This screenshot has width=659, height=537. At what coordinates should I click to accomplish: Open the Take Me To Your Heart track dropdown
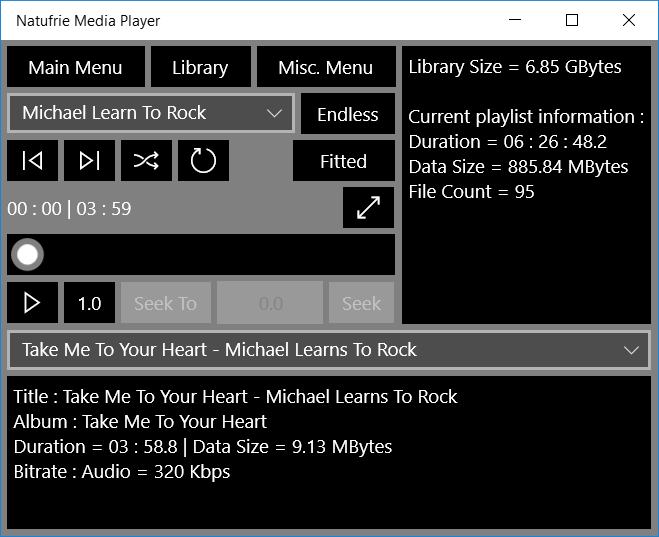coord(329,350)
